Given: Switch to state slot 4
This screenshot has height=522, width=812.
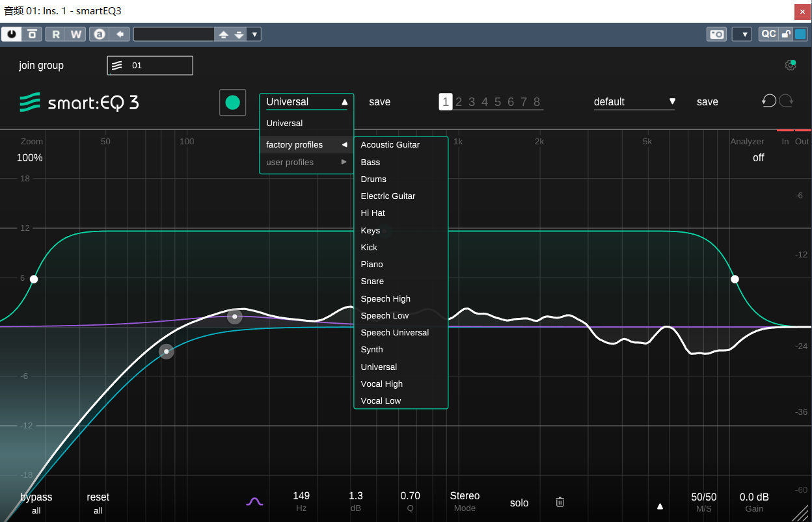Looking at the screenshot, I should tap(485, 102).
